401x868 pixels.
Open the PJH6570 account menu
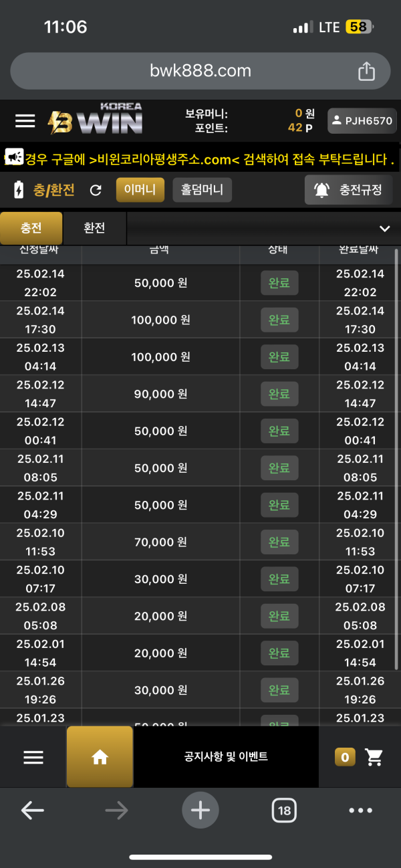coord(362,121)
